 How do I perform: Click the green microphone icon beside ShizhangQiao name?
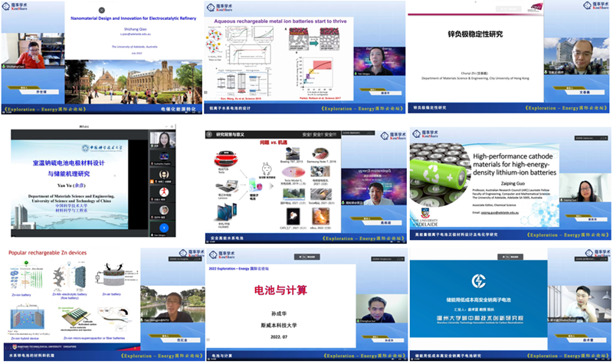point(5,67)
